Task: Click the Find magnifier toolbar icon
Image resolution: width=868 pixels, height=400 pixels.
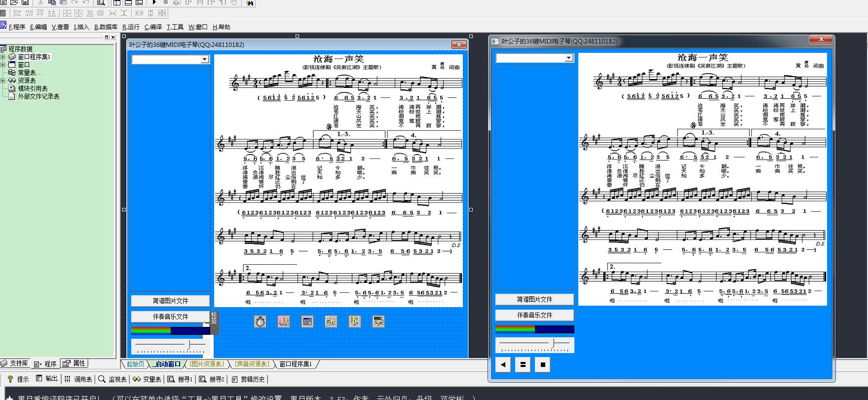Action: [101, 2]
